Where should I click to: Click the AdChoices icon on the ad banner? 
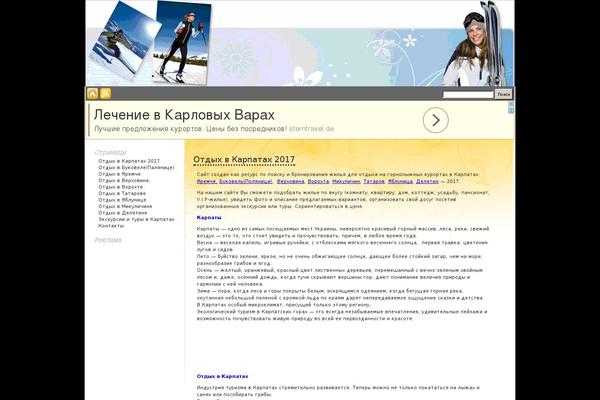click(511, 110)
